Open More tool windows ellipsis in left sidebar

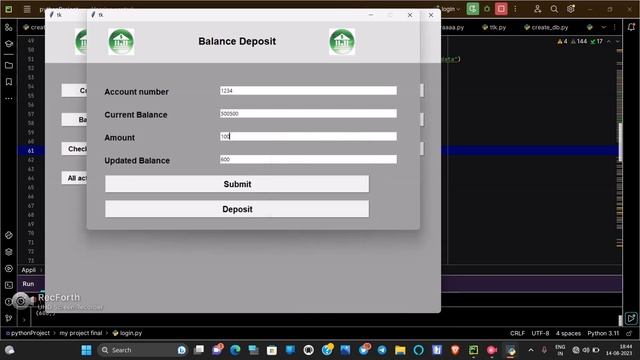coord(9,98)
